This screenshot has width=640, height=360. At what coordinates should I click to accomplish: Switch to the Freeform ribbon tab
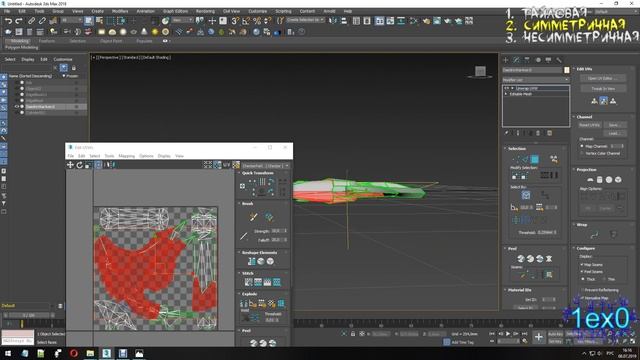47,41
